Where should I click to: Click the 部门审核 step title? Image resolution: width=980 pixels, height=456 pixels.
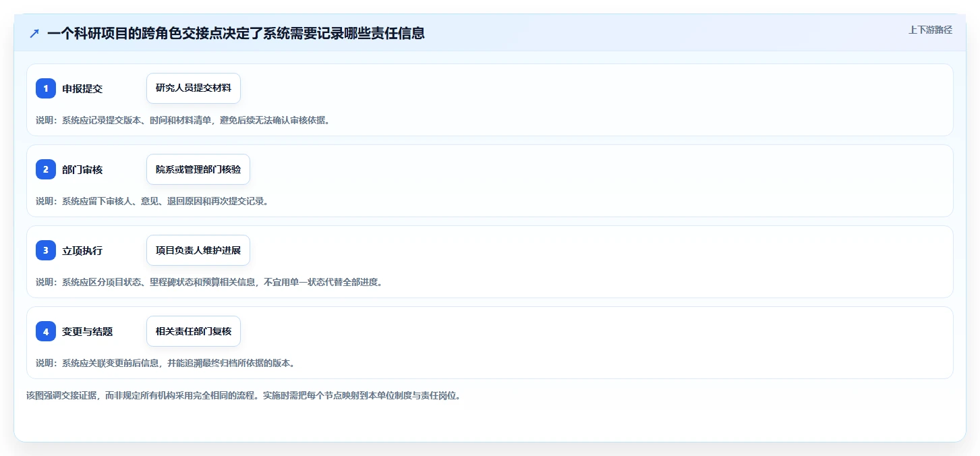pyautogui.click(x=82, y=169)
